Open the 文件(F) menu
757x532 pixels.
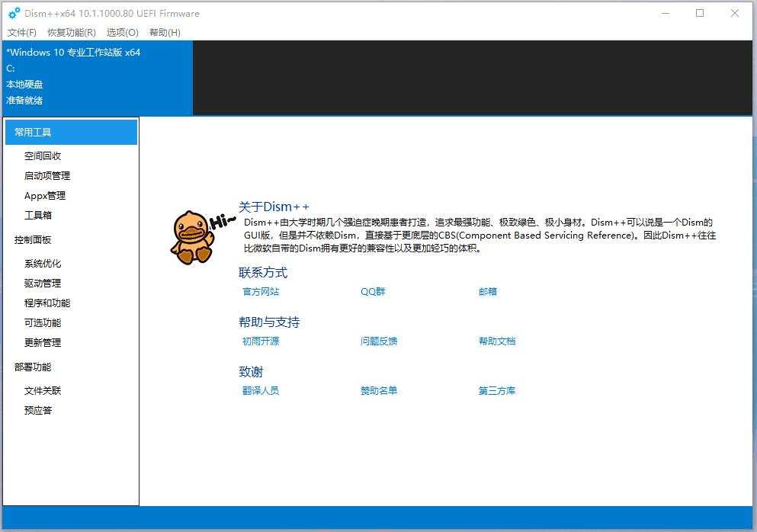21,32
